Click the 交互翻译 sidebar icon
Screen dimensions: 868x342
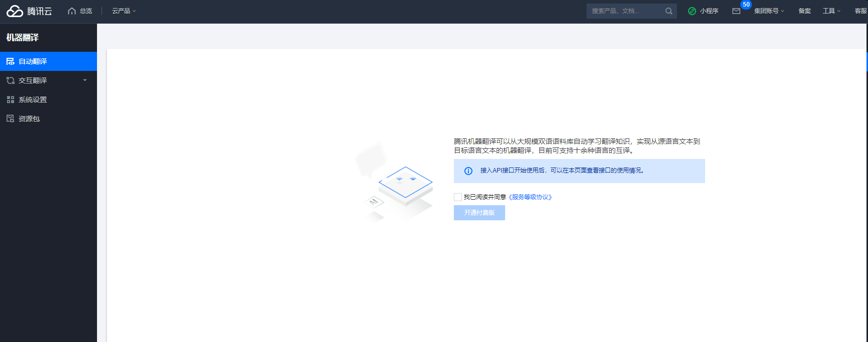[x=11, y=80]
